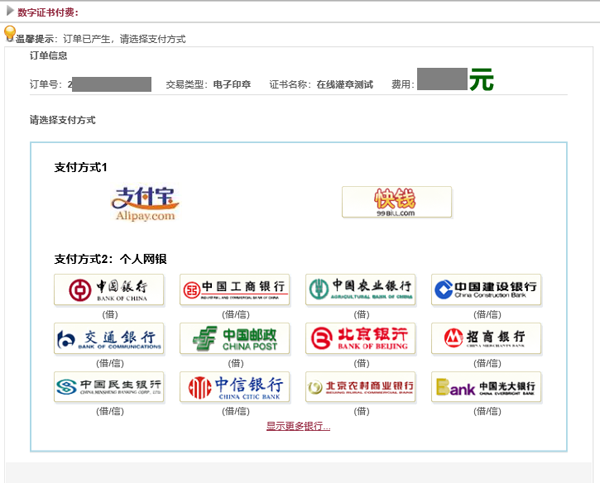Click the 订单号 label
Viewport: 600px width, 483px height.
point(45,85)
